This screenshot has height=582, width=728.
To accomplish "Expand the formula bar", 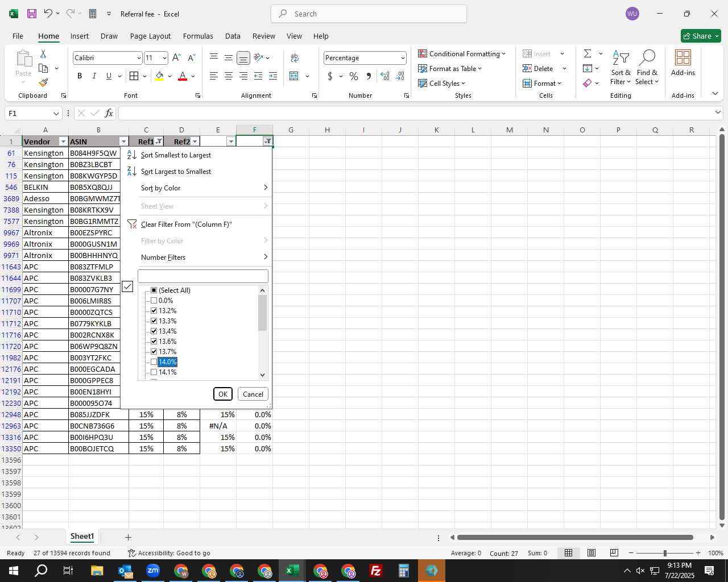I will 718,113.
